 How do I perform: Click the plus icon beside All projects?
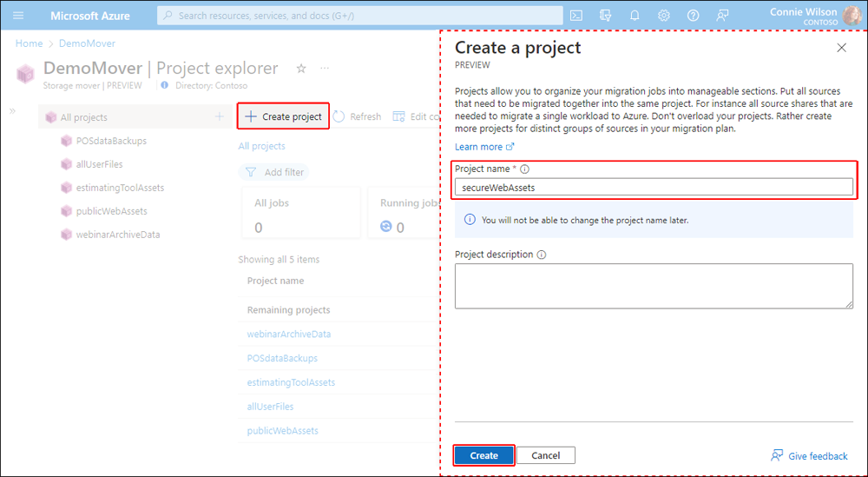click(x=220, y=117)
